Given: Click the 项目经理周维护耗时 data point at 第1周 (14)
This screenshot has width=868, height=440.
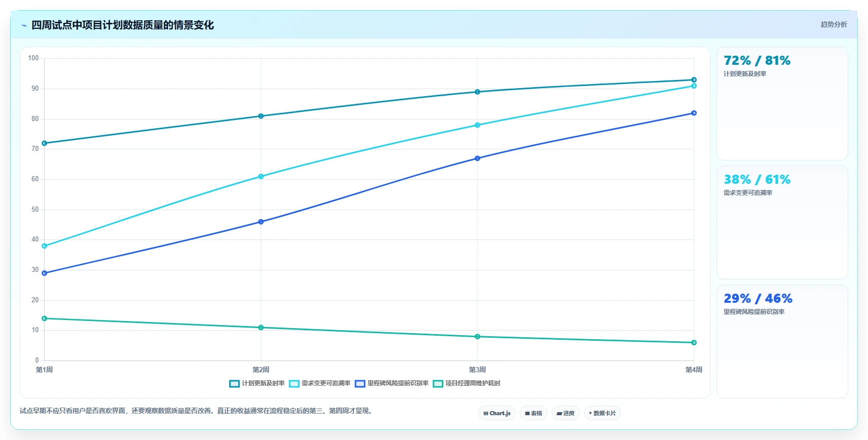Looking at the screenshot, I should (45, 318).
